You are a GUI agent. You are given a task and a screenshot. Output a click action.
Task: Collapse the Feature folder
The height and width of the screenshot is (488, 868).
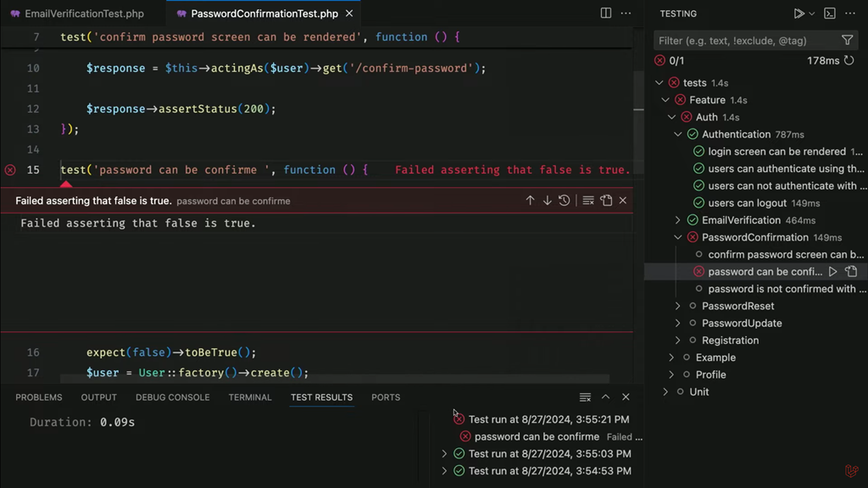click(665, 100)
